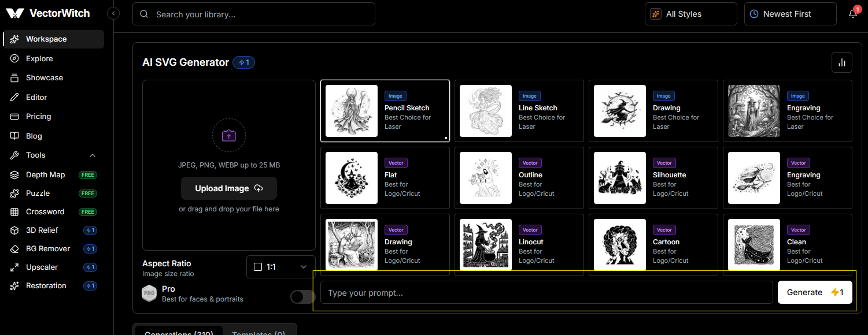Viewport: 868px width, 335px height.
Task: Collapse the sidebar with the chevron button
Action: [113, 13]
